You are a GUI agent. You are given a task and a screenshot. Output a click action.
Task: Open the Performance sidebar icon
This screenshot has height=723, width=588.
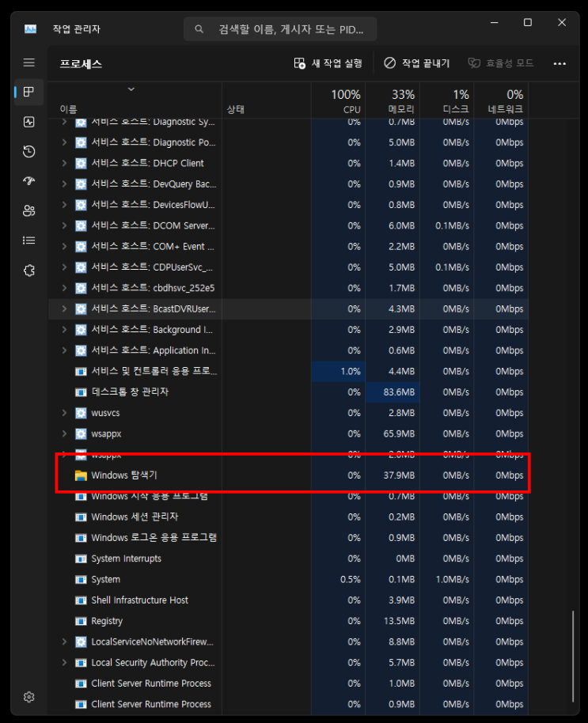29,122
